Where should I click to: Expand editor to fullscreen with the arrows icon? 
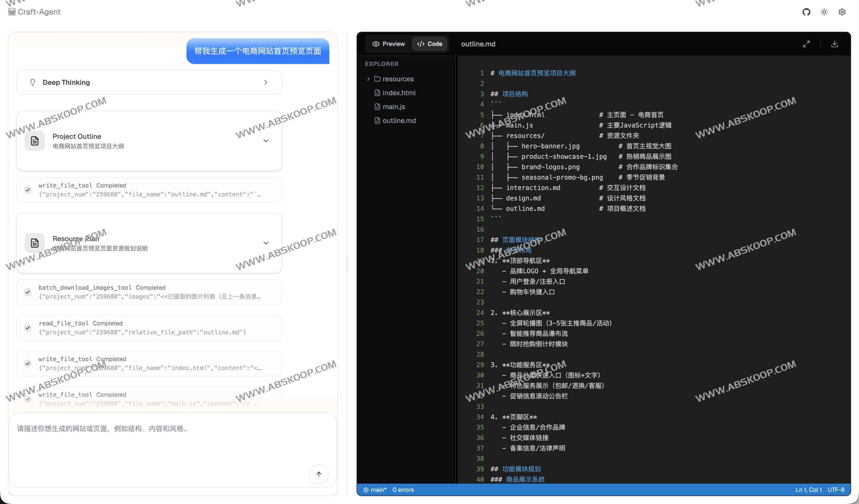(x=807, y=44)
